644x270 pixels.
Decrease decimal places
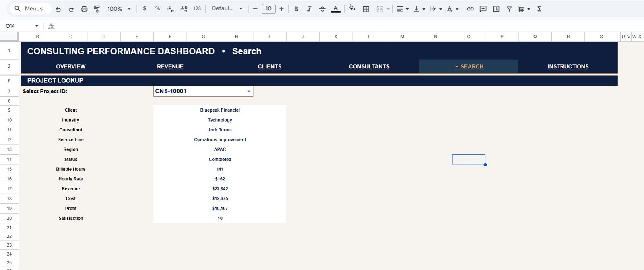(x=171, y=9)
